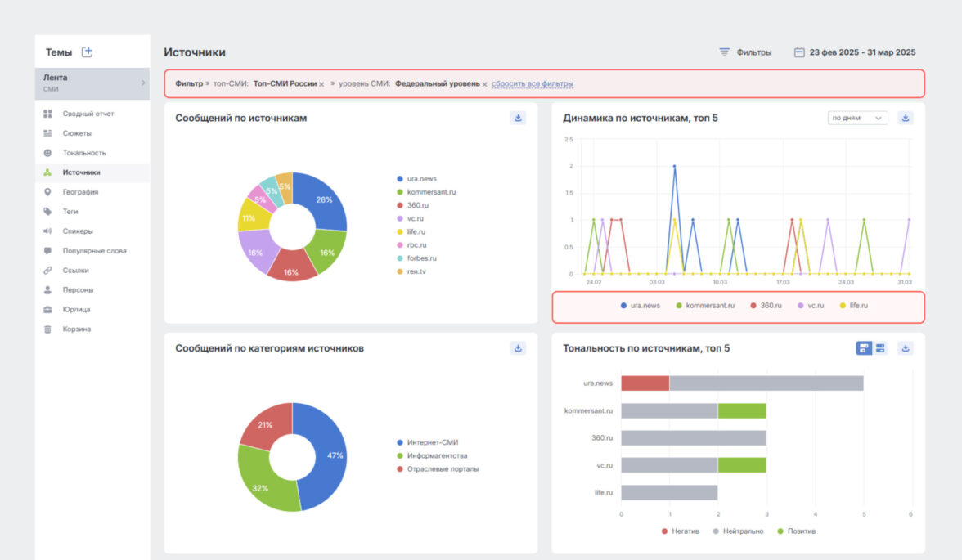Go to Сводный отчет section

[x=88, y=114]
